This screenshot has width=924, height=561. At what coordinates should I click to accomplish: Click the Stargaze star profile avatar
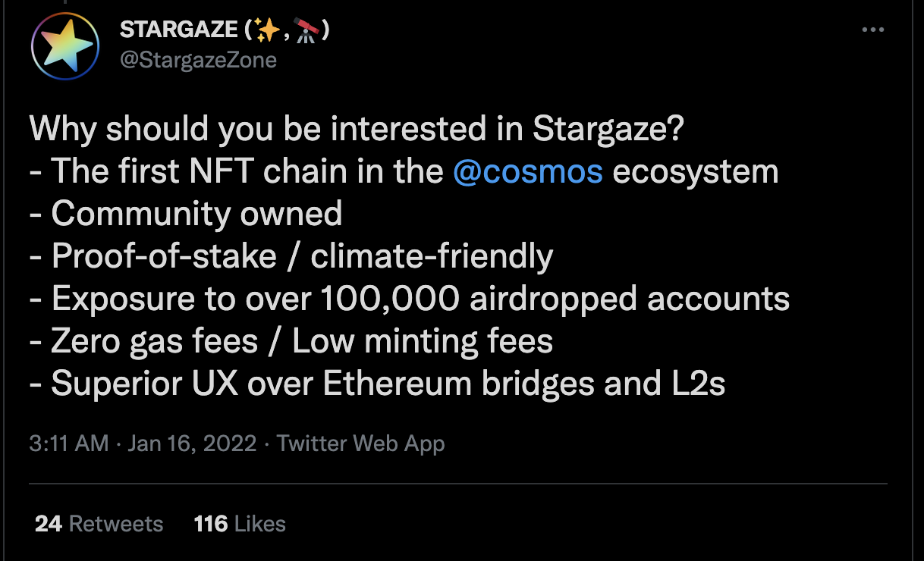(x=65, y=45)
